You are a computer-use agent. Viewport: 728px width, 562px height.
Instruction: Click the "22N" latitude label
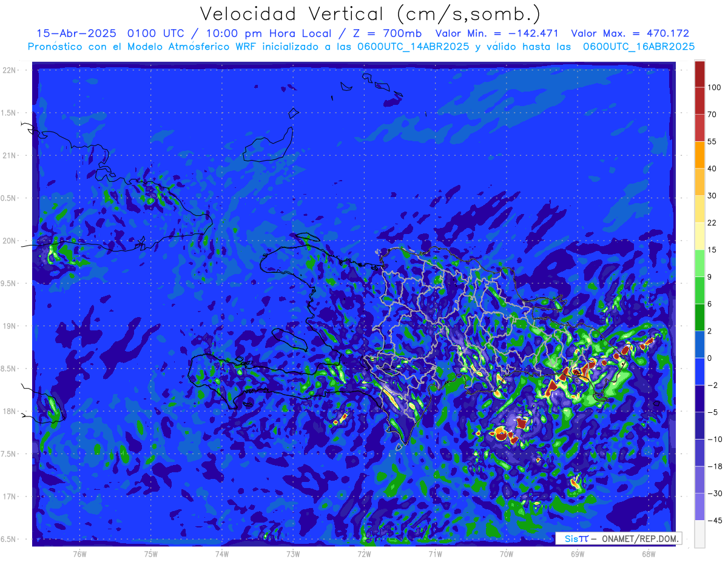tap(10, 70)
